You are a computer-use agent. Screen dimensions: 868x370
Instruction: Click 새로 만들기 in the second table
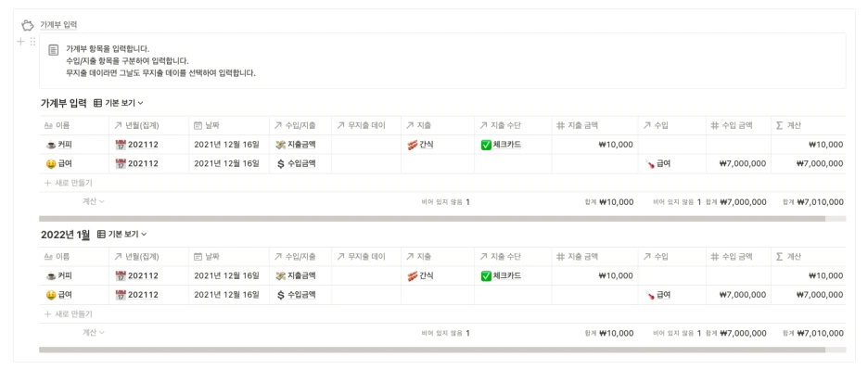tap(69, 314)
